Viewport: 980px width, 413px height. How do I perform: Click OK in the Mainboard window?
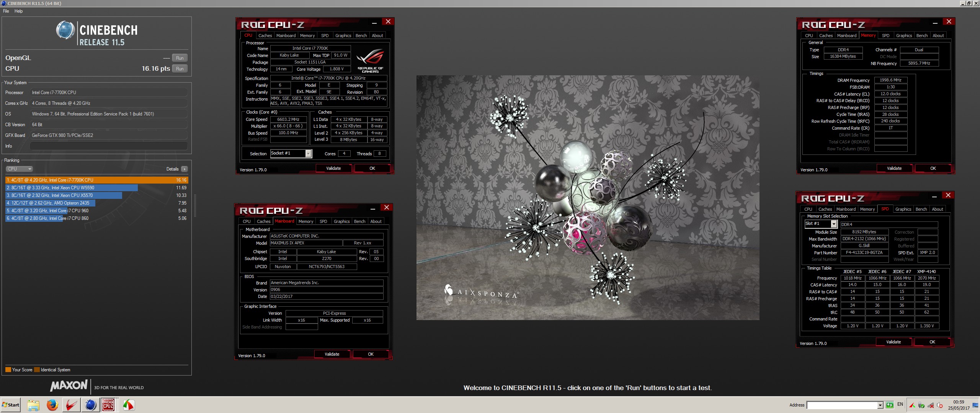pos(371,354)
